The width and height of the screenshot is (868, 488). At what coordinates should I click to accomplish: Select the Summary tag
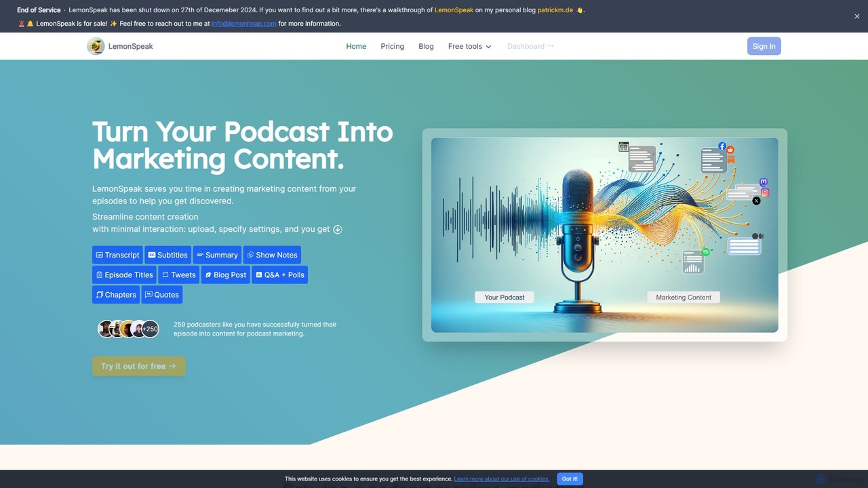(217, 255)
